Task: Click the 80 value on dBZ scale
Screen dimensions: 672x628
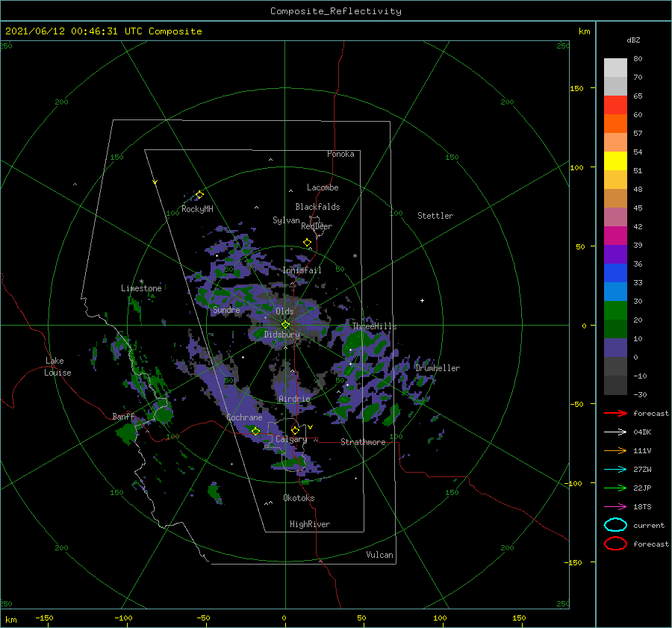Action: click(638, 59)
